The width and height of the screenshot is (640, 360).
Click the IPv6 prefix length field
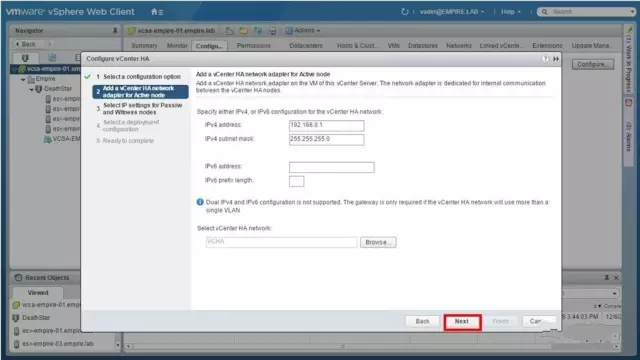pos(296,181)
